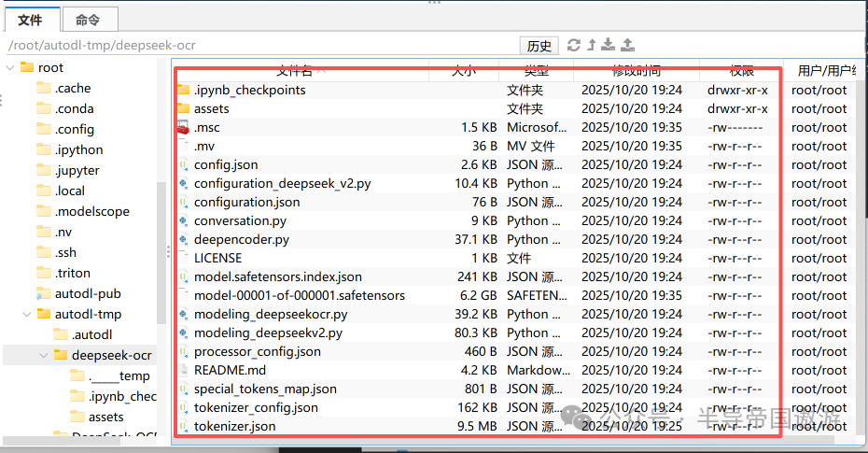Image resolution: width=868 pixels, height=453 pixels.
Task: Select the special_tokens_map.json file name
Action: pos(265,389)
